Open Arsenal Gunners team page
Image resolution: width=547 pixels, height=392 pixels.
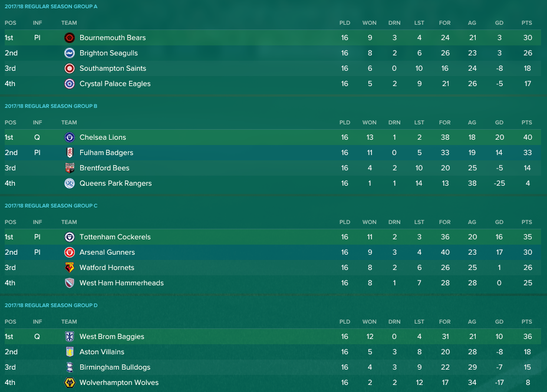(107, 252)
